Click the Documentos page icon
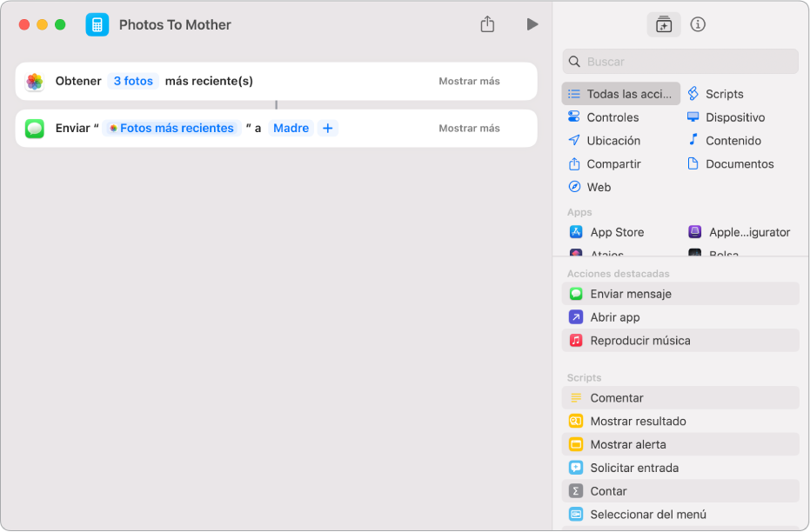 tap(693, 163)
